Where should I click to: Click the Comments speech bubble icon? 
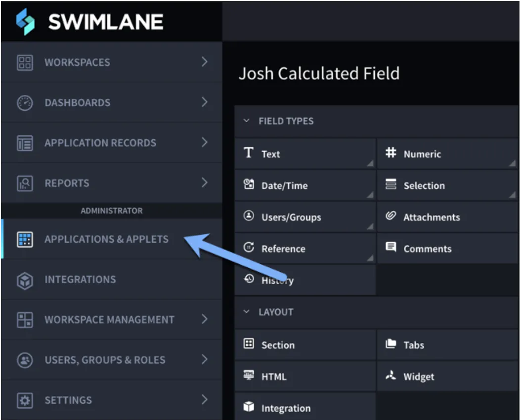(391, 247)
